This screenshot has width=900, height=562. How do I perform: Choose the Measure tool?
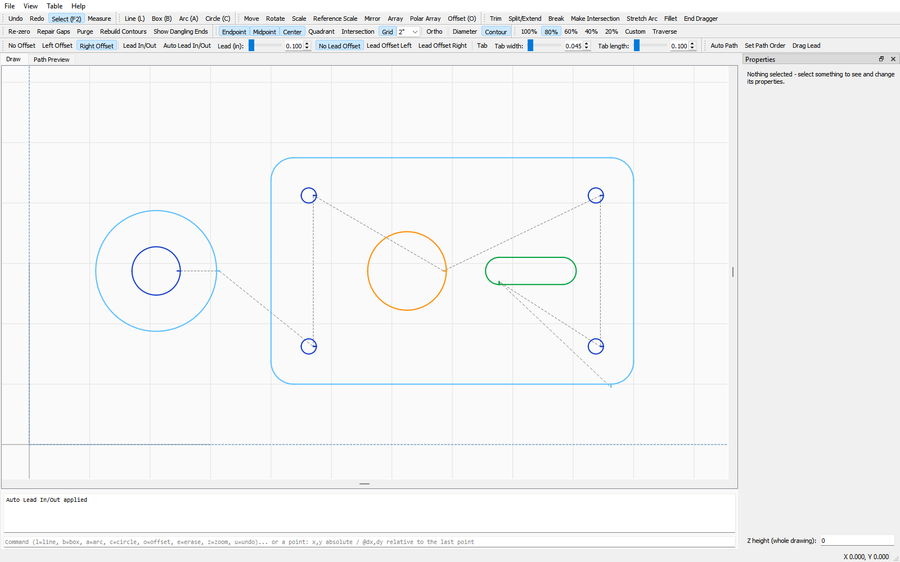(x=99, y=18)
